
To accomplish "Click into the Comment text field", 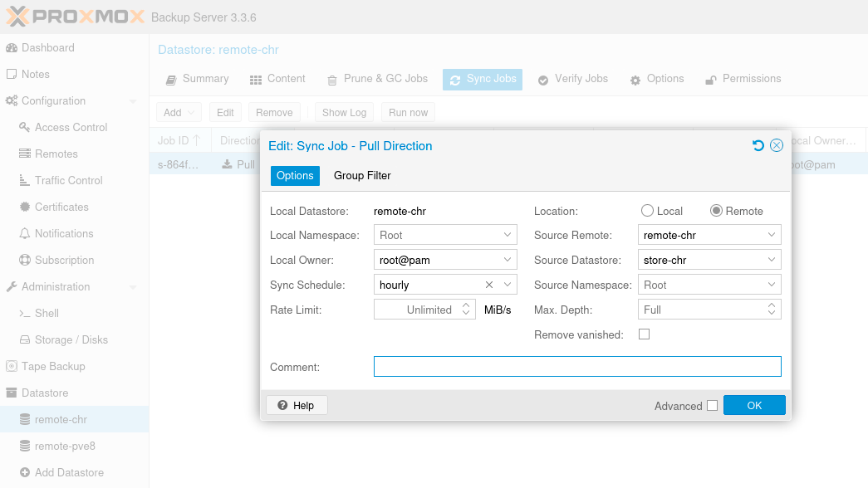I will (577, 367).
